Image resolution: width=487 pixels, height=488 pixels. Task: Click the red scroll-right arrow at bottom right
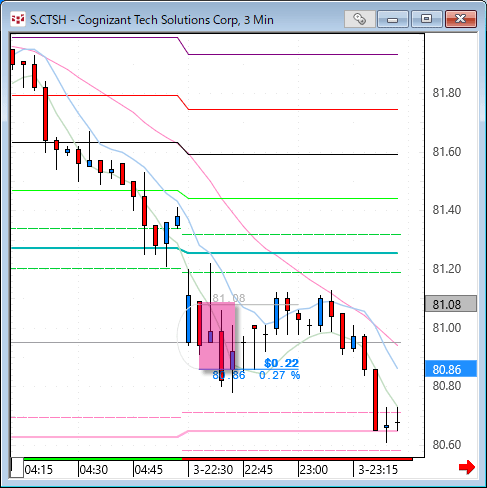[x=467, y=467]
